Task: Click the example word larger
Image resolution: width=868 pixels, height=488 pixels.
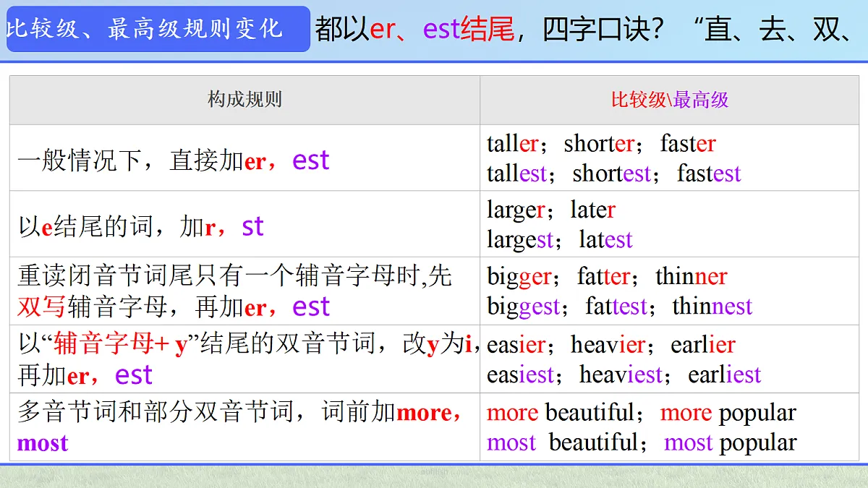Action: click(516, 210)
